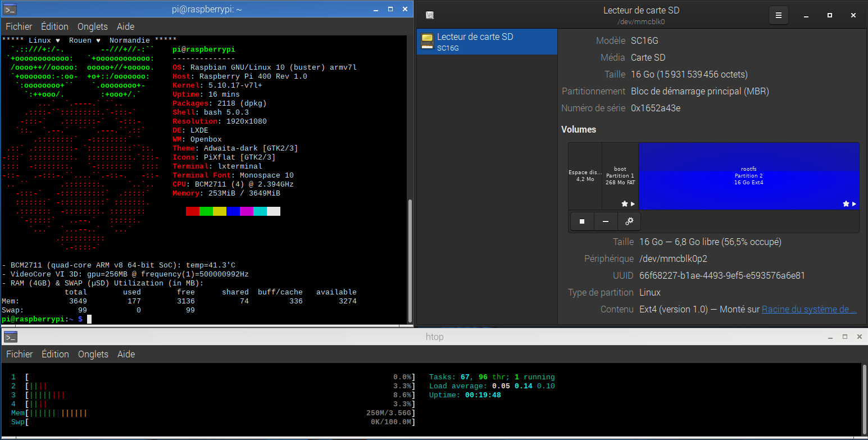This screenshot has height=440, width=868.
Task: Click the UUID value 66f68227-b1ae-4493...
Action: tap(722, 275)
